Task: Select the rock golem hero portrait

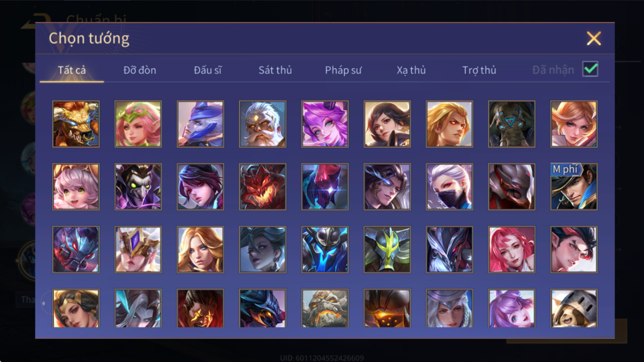Action: click(x=325, y=308)
